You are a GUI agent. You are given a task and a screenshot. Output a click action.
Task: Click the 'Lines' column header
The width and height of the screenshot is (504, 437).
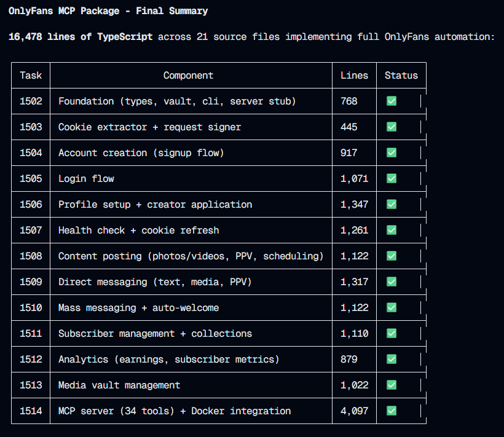(x=354, y=75)
